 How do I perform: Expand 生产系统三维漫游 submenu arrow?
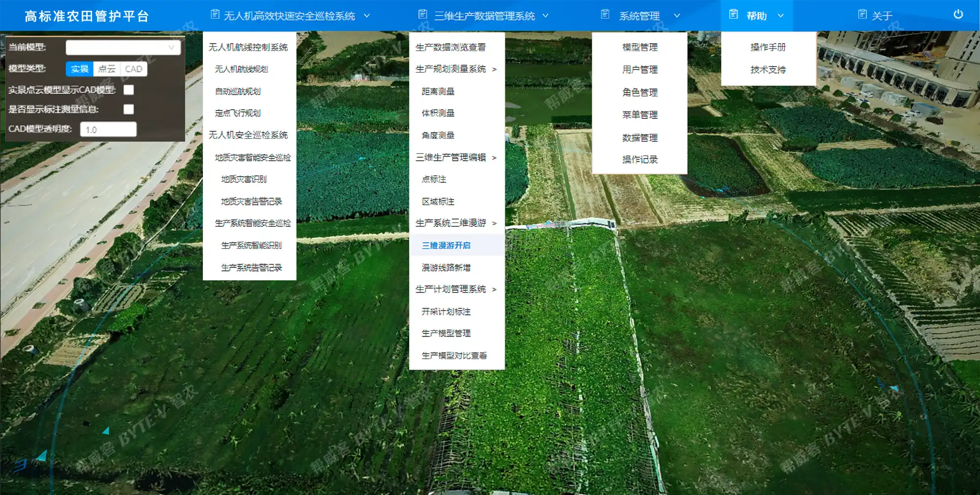pos(494,223)
